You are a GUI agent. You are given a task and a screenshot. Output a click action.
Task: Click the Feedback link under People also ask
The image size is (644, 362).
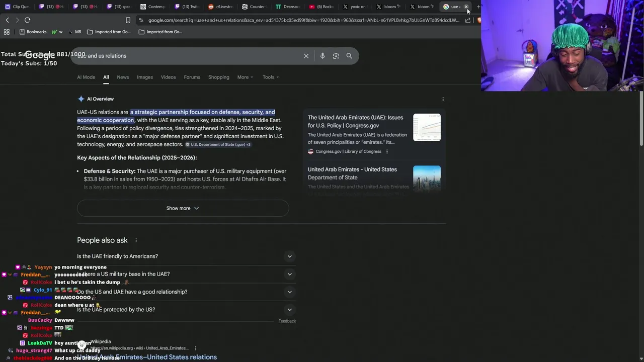287,321
